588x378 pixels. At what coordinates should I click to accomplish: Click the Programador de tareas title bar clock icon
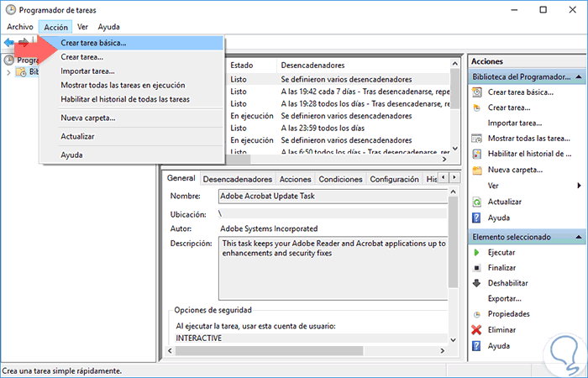tap(11, 10)
